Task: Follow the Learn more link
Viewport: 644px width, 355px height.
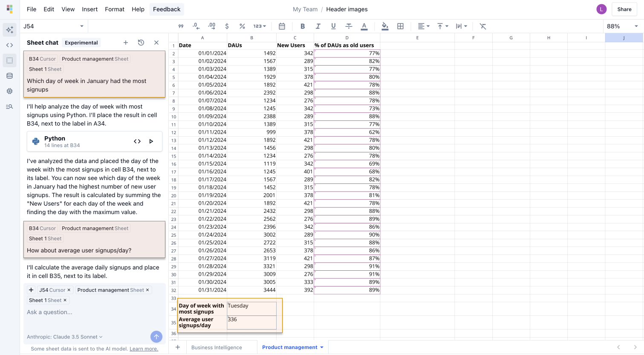Action: [144, 349]
